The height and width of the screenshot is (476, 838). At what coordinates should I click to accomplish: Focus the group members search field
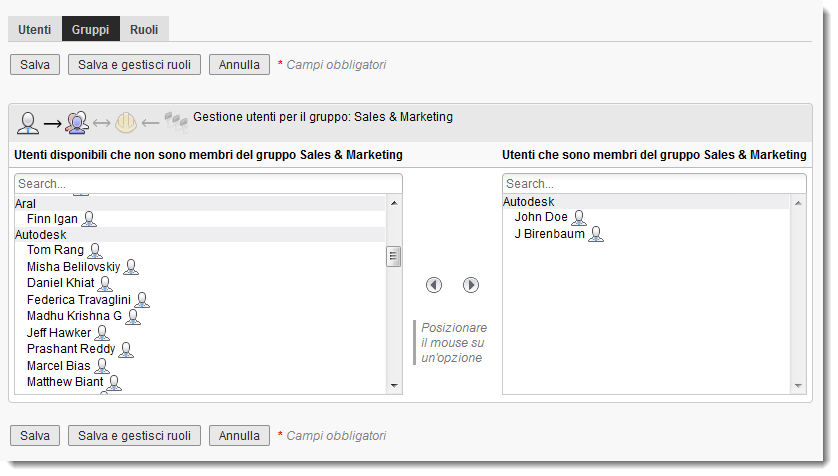click(654, 184)
